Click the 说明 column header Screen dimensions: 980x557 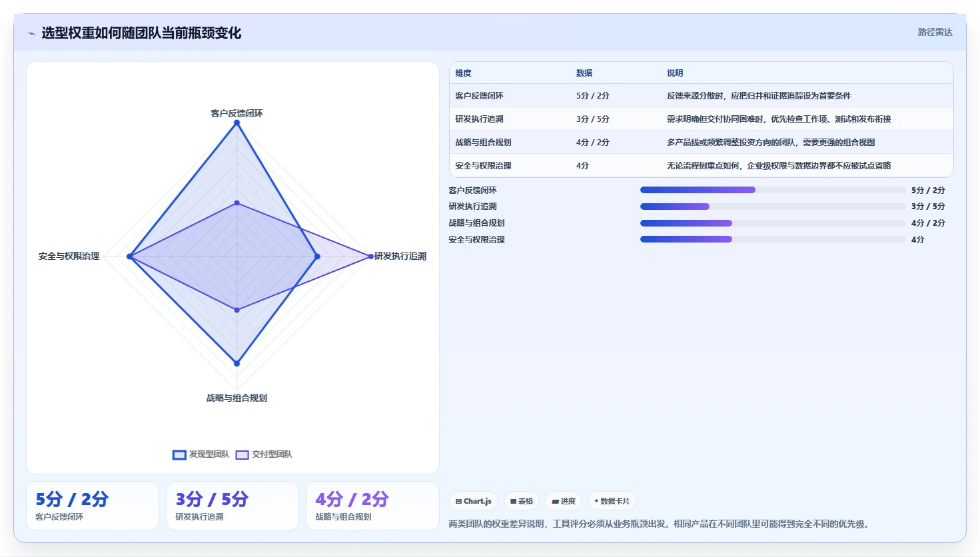coord(675,73)
